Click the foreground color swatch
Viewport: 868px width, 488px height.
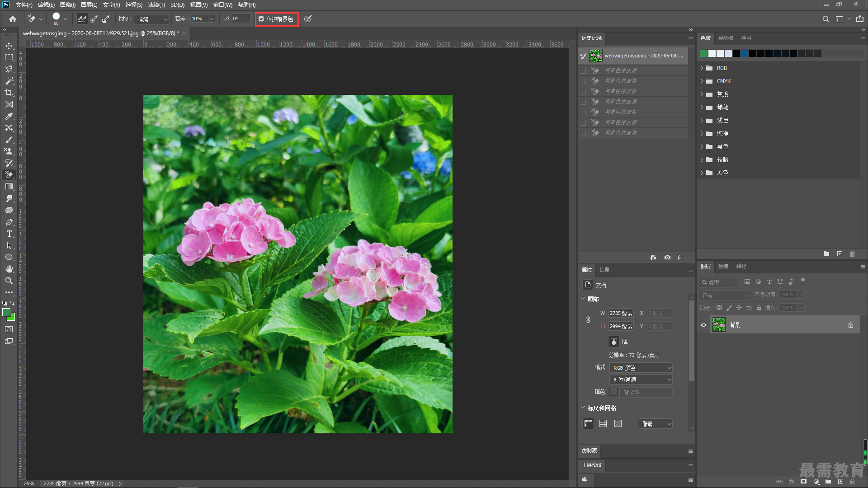6,312
